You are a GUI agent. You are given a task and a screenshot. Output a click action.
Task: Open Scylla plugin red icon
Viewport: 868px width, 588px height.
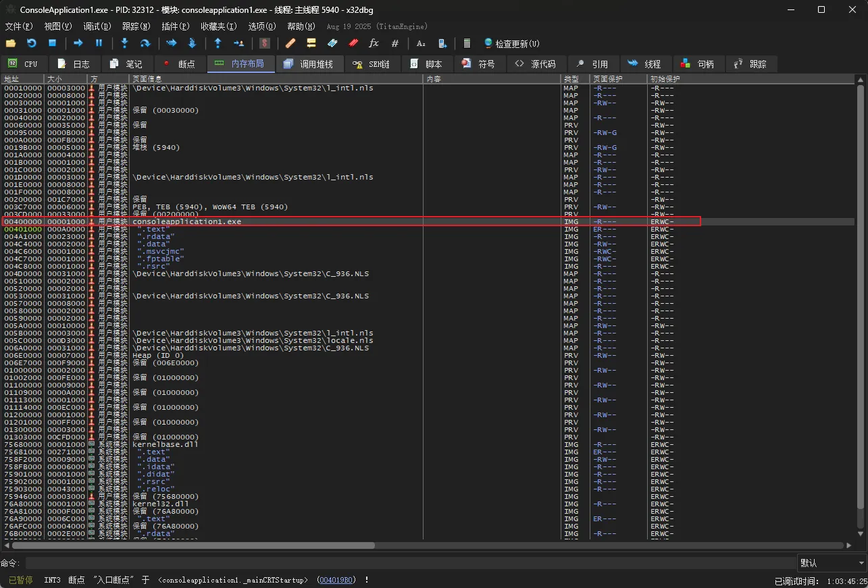pyautogui.click(x=265, y=43)
